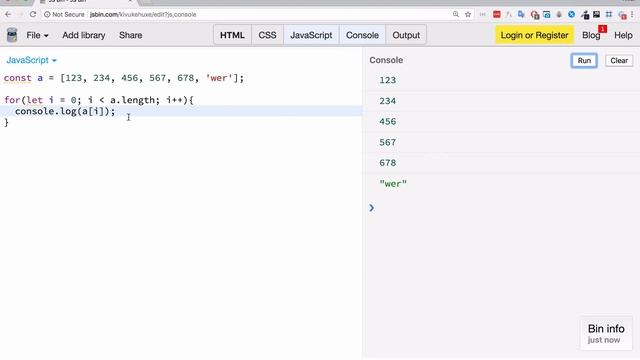
Task: Click console output value 678
Action: click(387, 163)
